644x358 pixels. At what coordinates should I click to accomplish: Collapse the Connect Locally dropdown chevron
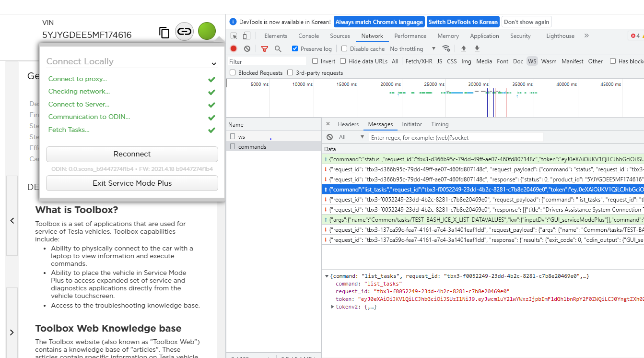[x=214, y=63]
